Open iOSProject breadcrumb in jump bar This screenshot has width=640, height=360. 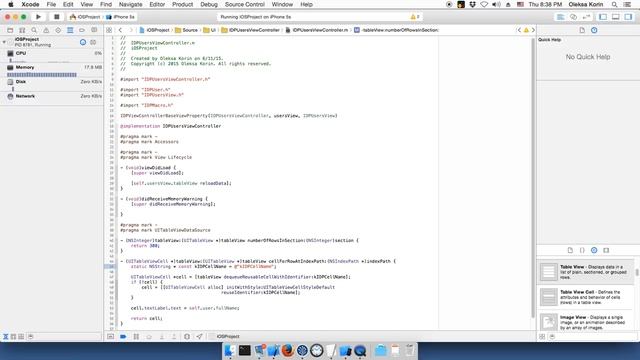154,30
